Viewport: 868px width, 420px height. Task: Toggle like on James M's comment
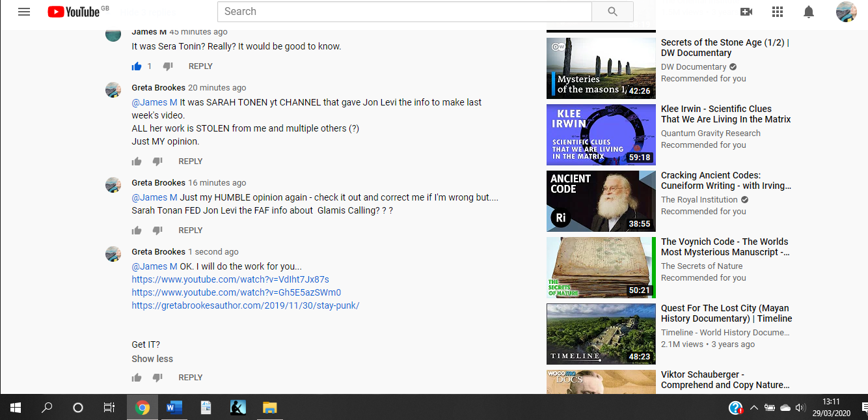(137, 66)
